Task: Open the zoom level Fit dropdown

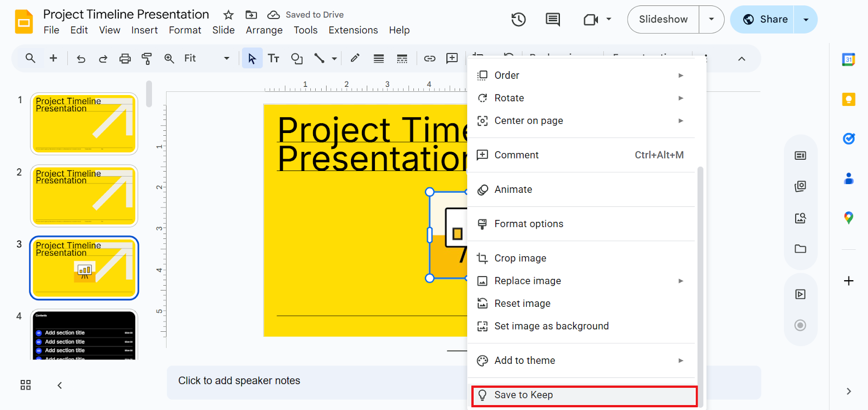Action: click(207, 58)
